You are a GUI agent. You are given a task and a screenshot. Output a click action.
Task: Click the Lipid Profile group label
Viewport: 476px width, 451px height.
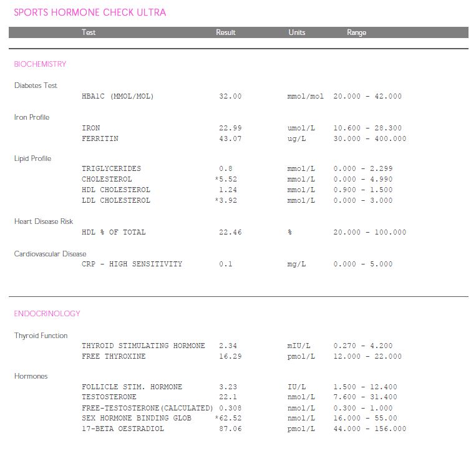tap(32, 158)
